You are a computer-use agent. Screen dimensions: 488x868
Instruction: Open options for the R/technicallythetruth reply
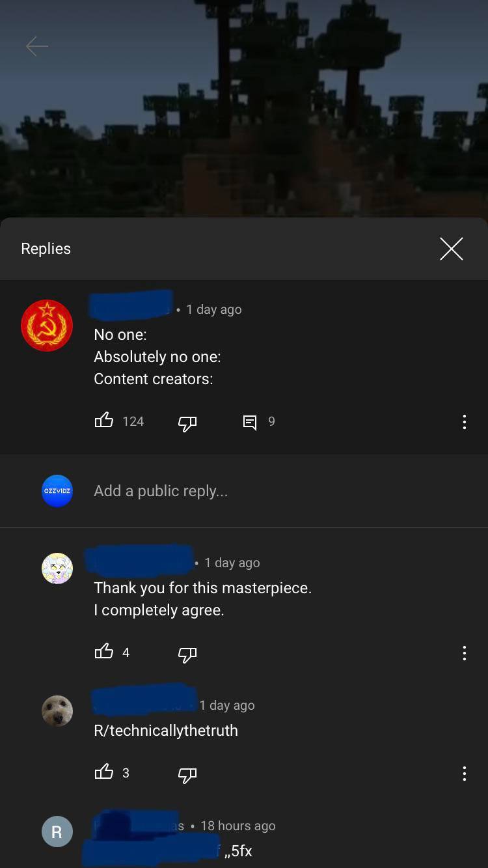[464, 774]
